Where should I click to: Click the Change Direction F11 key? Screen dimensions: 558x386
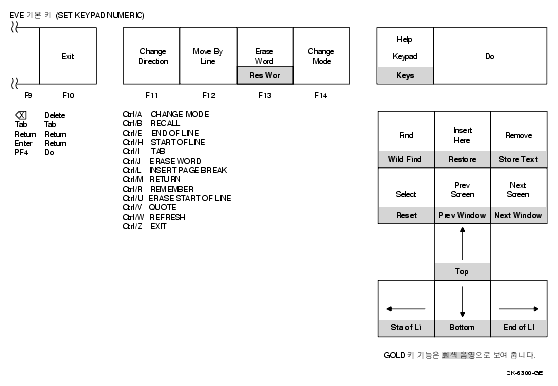tap(152, 56)
